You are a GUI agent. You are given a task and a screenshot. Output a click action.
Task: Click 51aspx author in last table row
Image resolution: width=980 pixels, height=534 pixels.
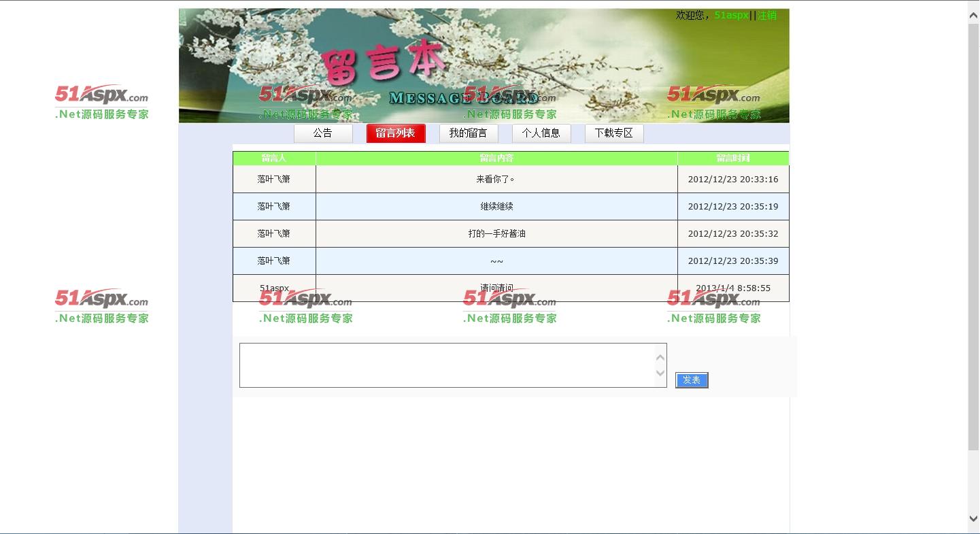point(274,288)
